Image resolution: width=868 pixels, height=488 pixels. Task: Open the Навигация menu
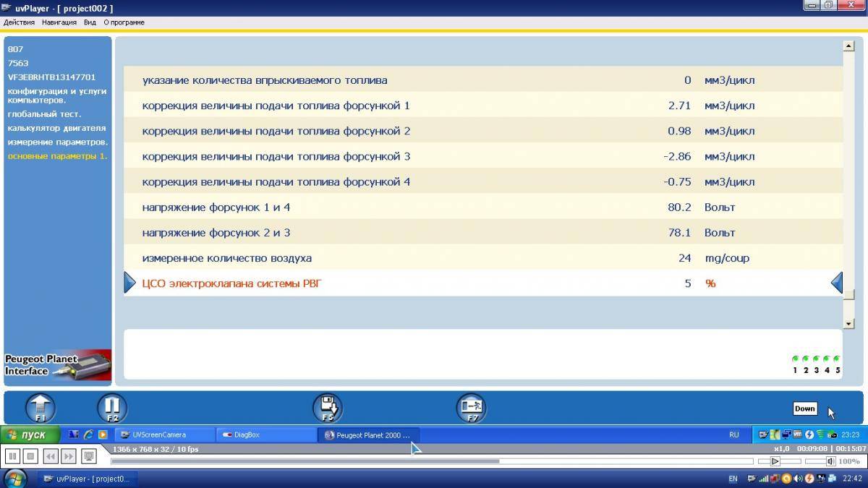tap(59, 22)
